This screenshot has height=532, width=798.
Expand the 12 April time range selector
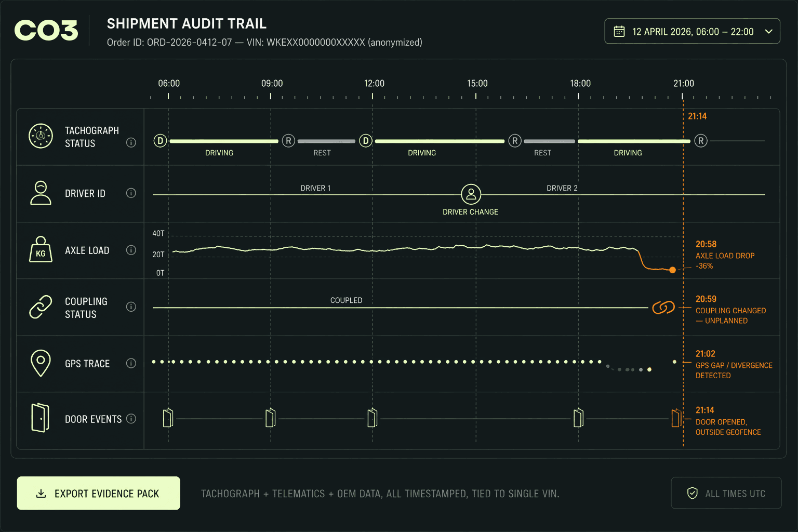(x=692, y=31)
